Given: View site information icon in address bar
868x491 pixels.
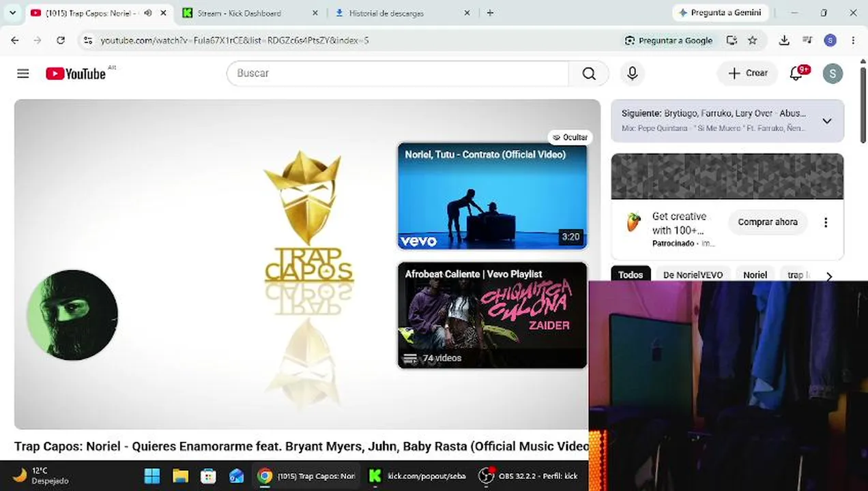Looking at the screenshot, I should coord(87,40).
